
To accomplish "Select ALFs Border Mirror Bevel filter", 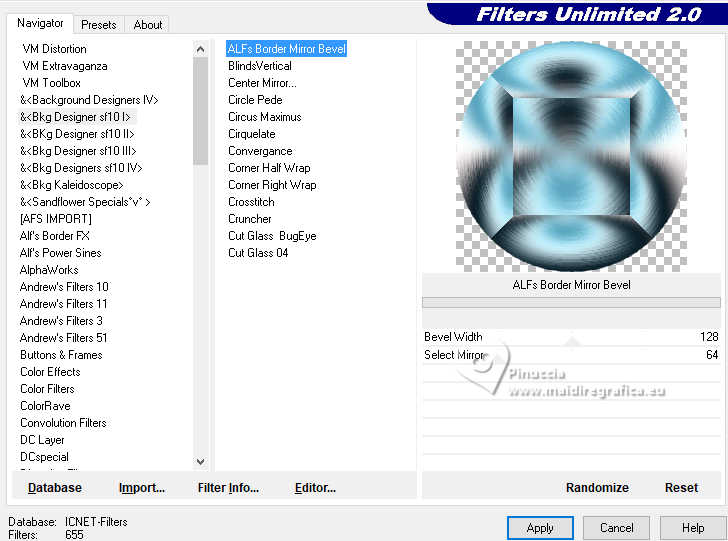I will click(286, 49).
